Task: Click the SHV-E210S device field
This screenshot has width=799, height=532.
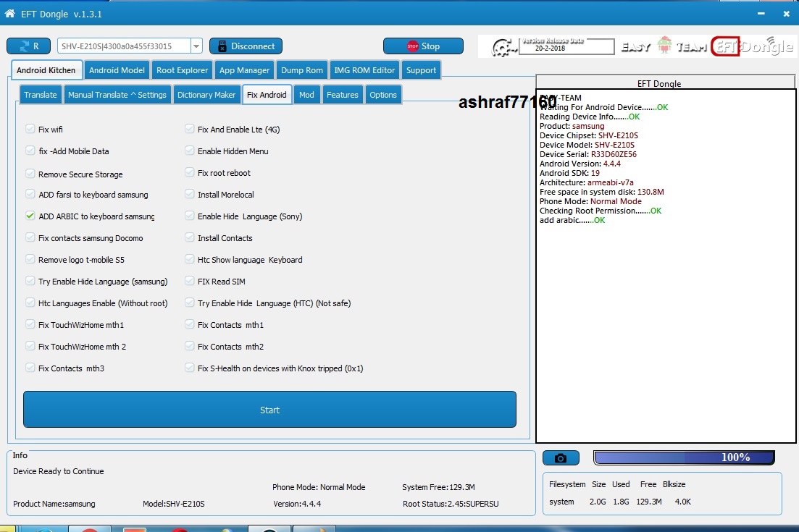Action: [x=124, y=46]
